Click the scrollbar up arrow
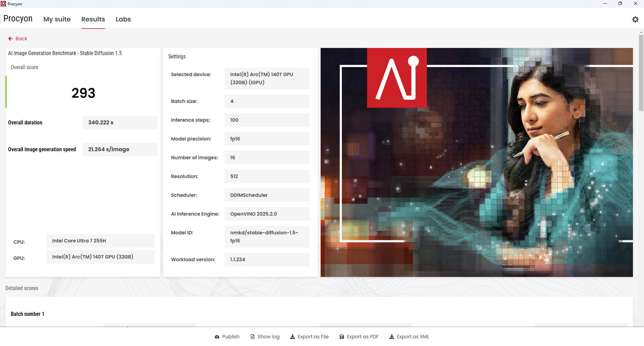This screenshot has width=644, height=346. pos(641,32)
